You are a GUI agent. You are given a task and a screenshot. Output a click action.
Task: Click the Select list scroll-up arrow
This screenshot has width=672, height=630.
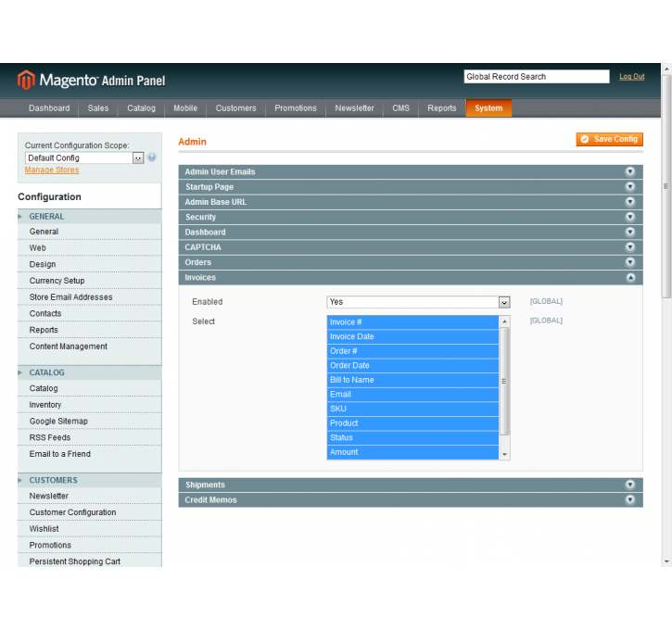point(504,321)
